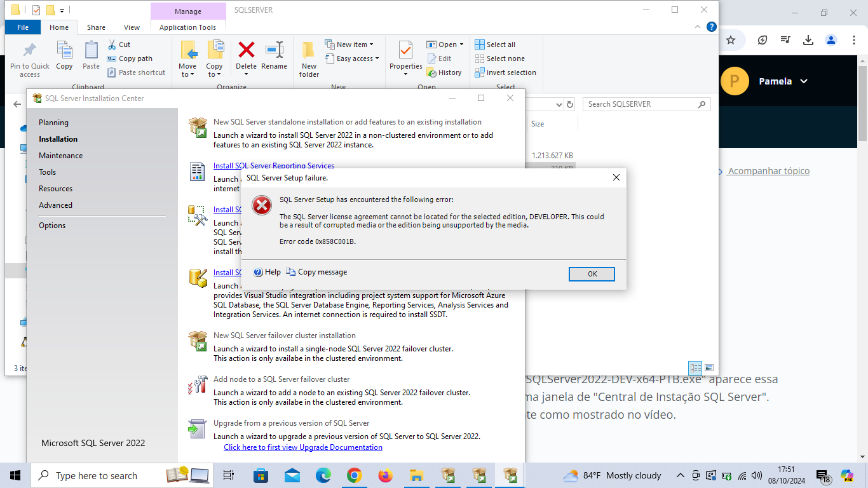Click the Help icon in error dialog
The image size is (868, 488).
click(258, 272)
